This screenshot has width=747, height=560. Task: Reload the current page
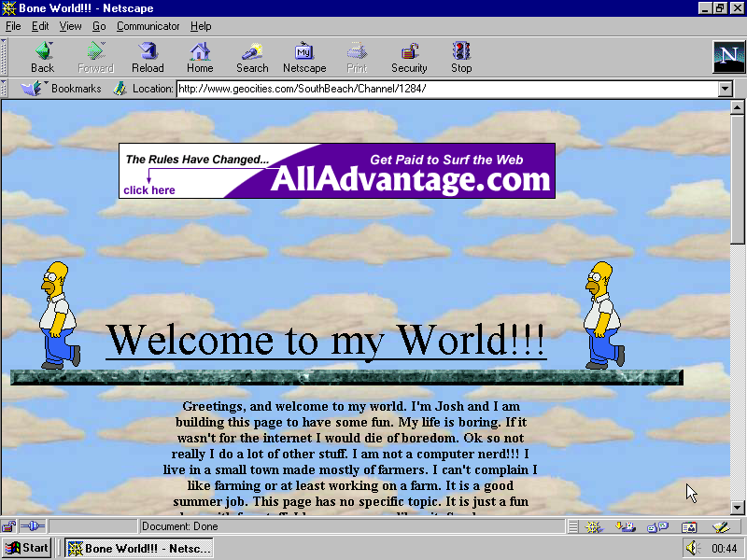pyautogui.click(x=148, y=57)
